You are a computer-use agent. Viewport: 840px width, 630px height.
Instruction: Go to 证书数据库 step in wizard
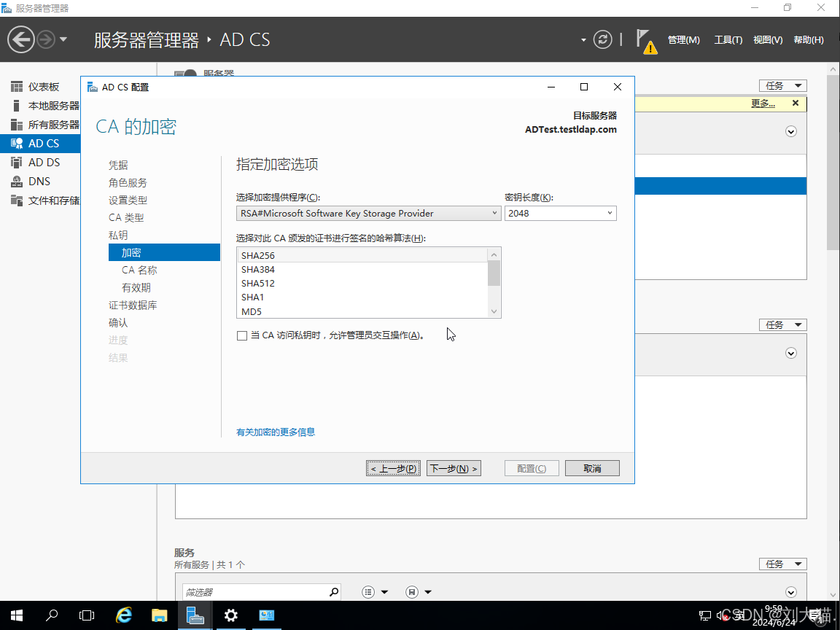pos(132,306)
